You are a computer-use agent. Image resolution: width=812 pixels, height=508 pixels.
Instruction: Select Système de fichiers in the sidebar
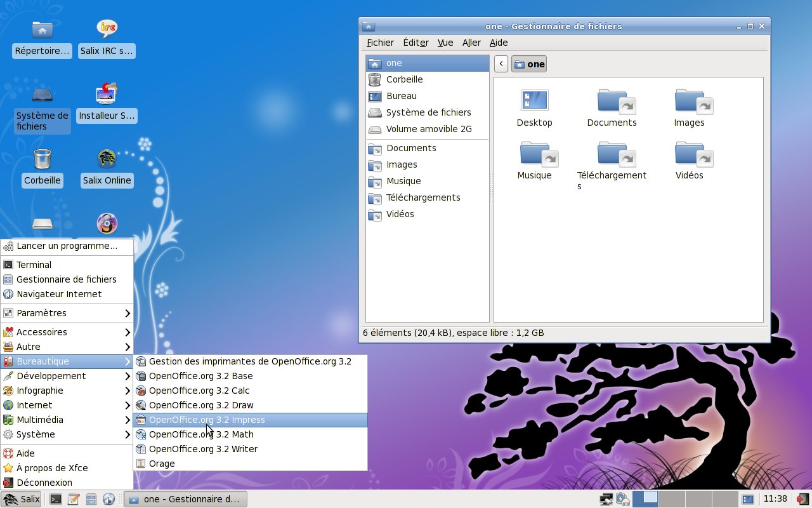click(428, 112)
